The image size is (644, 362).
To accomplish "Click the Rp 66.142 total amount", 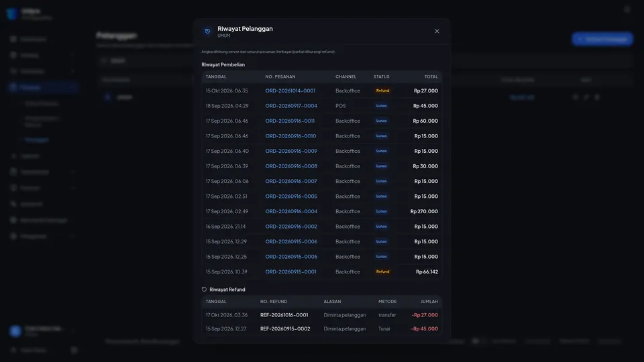I will (427, 271).
